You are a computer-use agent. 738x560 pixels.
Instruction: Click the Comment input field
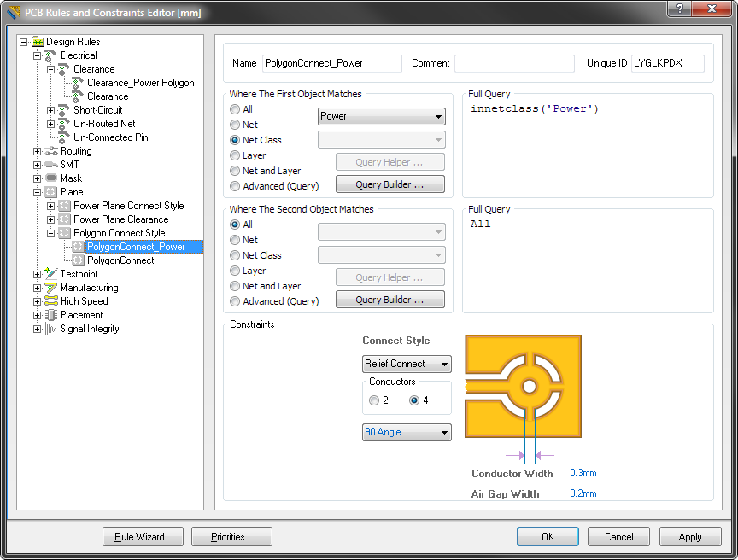coord(514,63)
